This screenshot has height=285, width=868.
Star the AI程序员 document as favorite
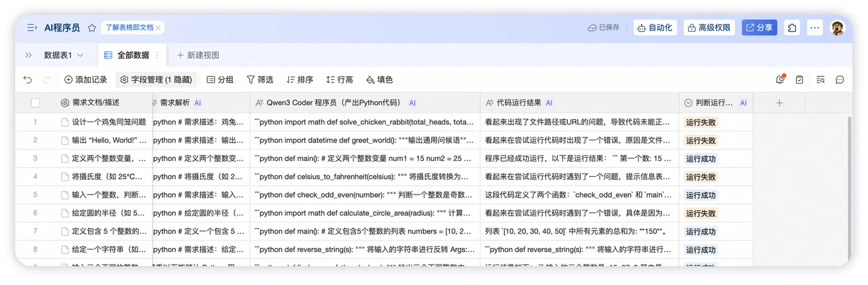point(92,28)
